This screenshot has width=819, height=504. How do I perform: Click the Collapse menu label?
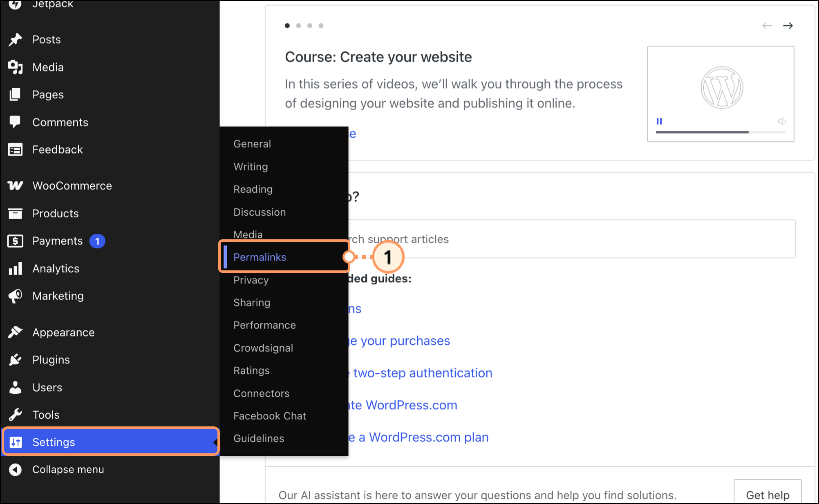[68, 469]
